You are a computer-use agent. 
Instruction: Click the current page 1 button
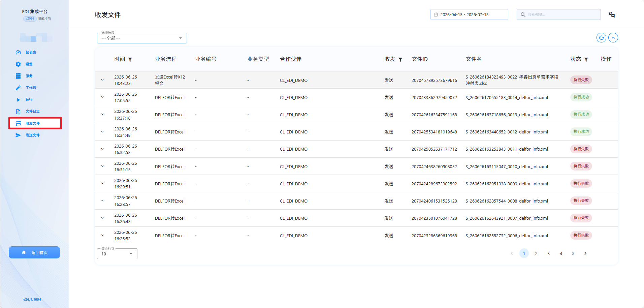(x=524, y=253)
